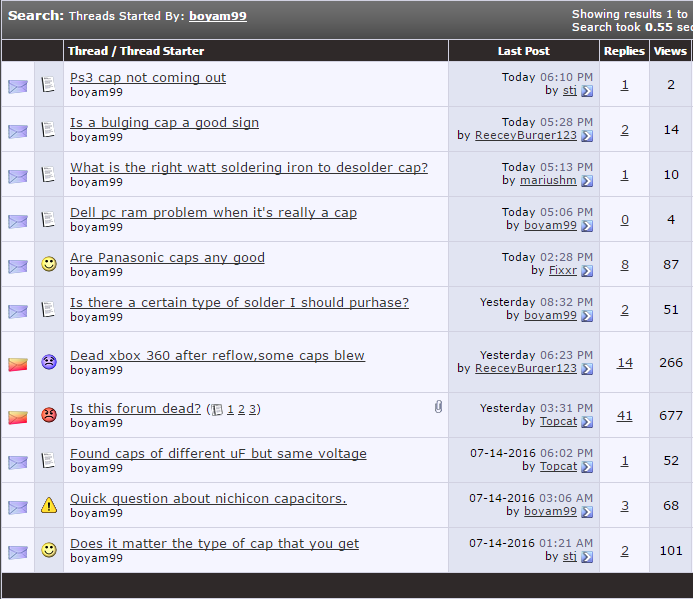Open ReeceyBurger123 profile on Dead xbox row
Image resolution: width=693 pixels, height=599 pixels.
click(x=525, y=368)
